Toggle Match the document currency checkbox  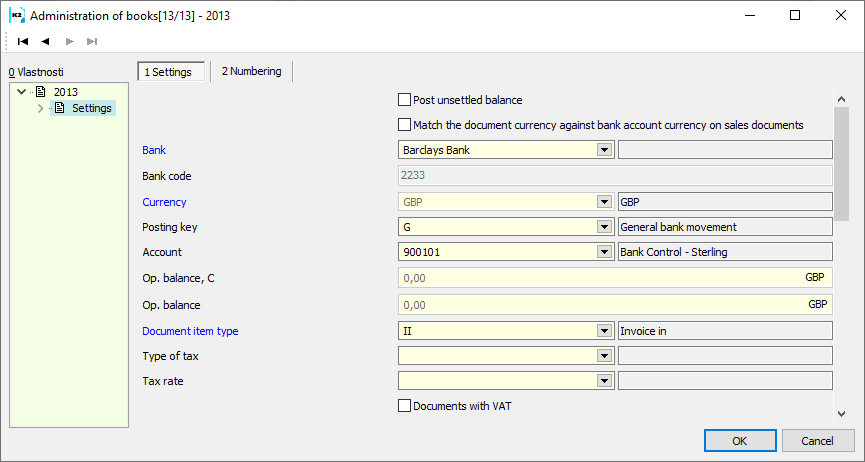405,125
